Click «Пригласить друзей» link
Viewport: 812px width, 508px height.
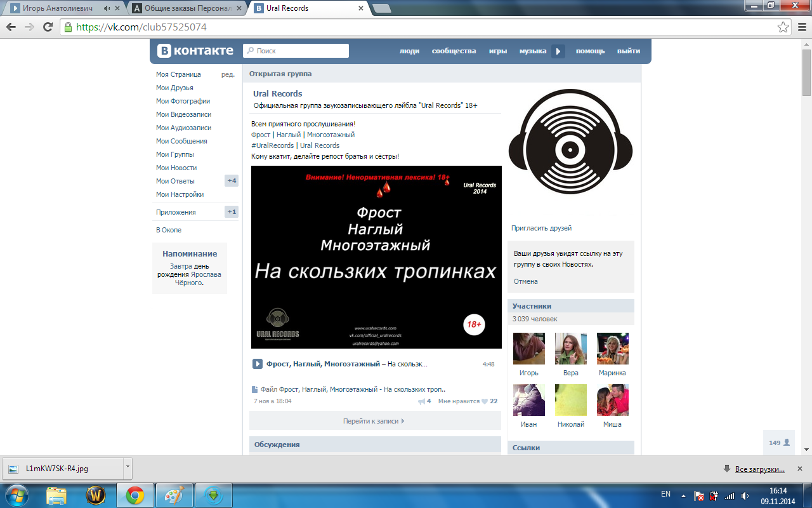point(541,228)
